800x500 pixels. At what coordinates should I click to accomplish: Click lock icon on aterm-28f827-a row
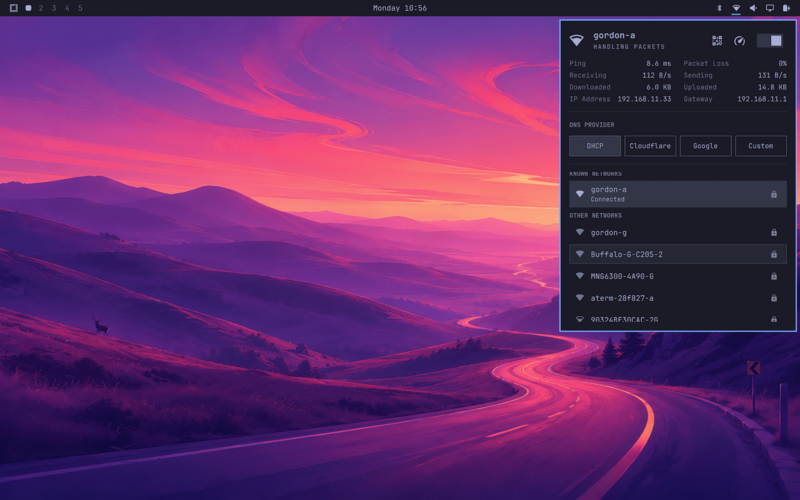(773, 298)
